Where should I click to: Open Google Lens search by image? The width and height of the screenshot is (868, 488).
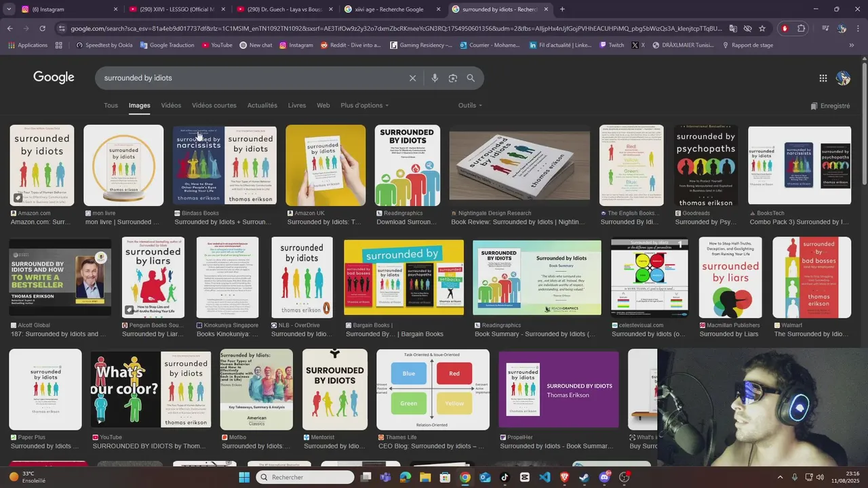(453, 78)
